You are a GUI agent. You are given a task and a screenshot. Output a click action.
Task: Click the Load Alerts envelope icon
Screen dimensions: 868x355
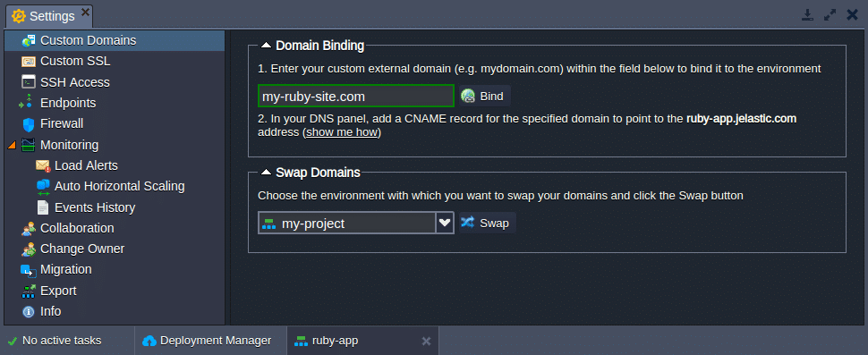[x=43, y=166]
